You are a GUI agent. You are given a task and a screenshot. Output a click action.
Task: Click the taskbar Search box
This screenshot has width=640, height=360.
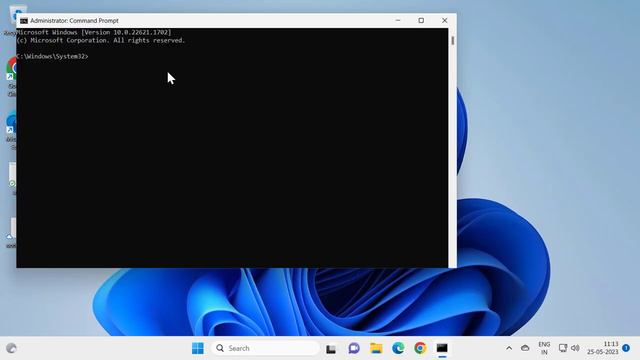(265, 348)
